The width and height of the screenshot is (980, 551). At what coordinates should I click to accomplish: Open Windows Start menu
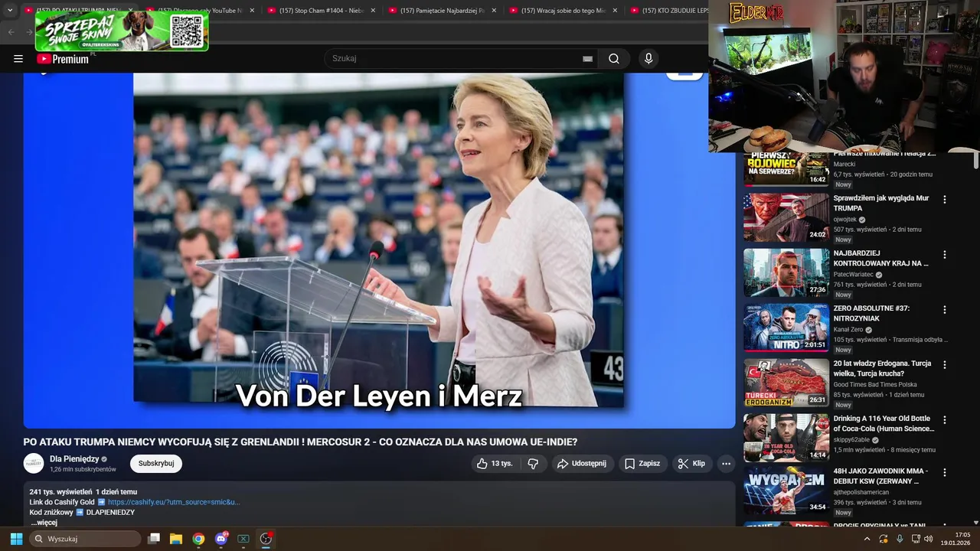point(16,539)
